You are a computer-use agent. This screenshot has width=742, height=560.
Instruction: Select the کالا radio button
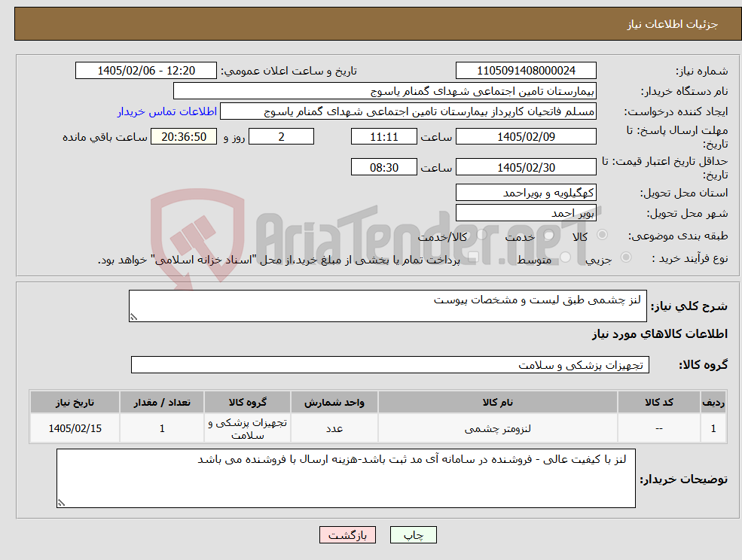[x=603, y=235]
